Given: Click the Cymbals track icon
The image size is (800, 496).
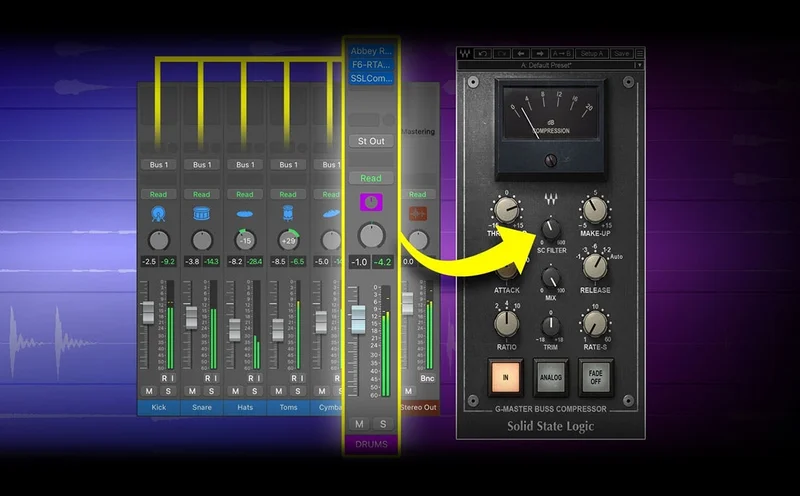Looking at the screenshot, I should click(x=331, y=213).
